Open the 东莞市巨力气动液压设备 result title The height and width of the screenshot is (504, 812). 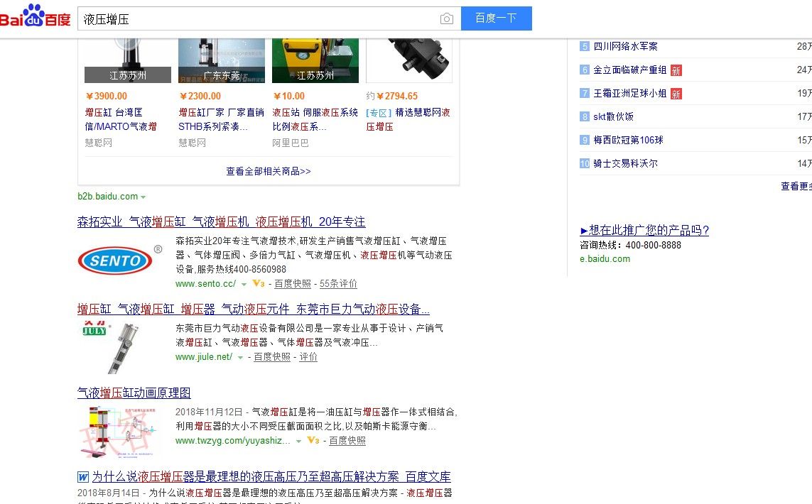(x=253, y=309)
